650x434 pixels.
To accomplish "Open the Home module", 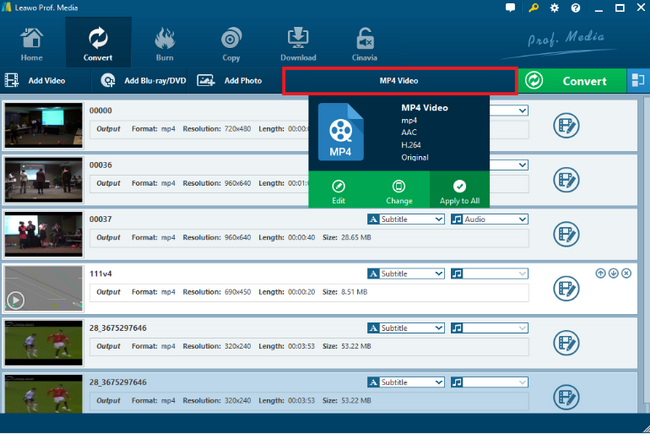I will click(32, 42).
